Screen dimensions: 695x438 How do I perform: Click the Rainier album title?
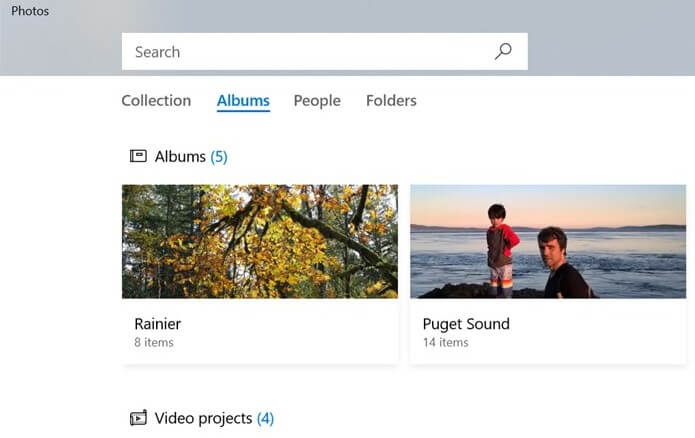pos(158,324)
